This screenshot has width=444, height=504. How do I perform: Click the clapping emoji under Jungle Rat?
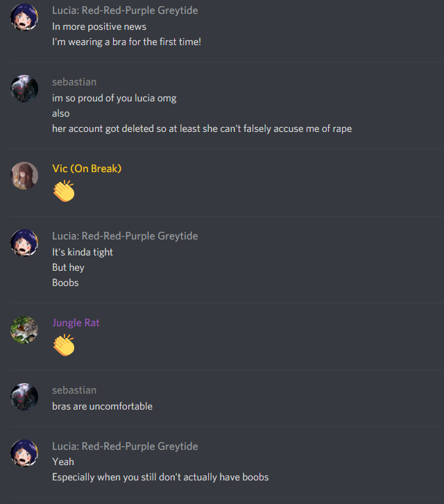tap(64, 345)
